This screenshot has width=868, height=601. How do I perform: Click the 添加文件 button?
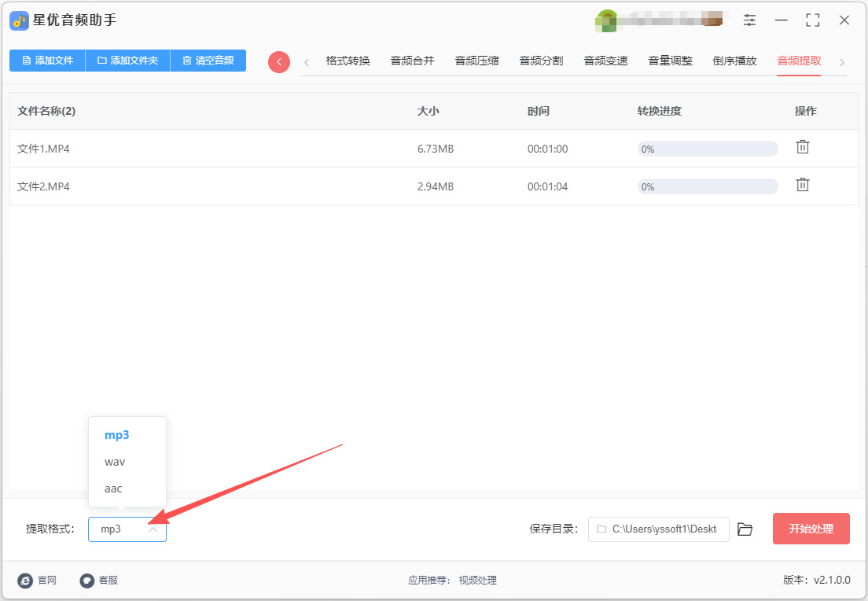pyautogui.click(x=48, y=61)
